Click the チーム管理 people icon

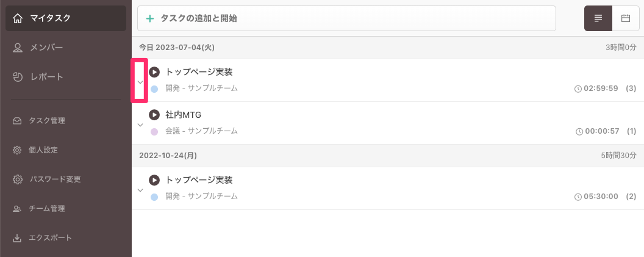tap(18, 209)
